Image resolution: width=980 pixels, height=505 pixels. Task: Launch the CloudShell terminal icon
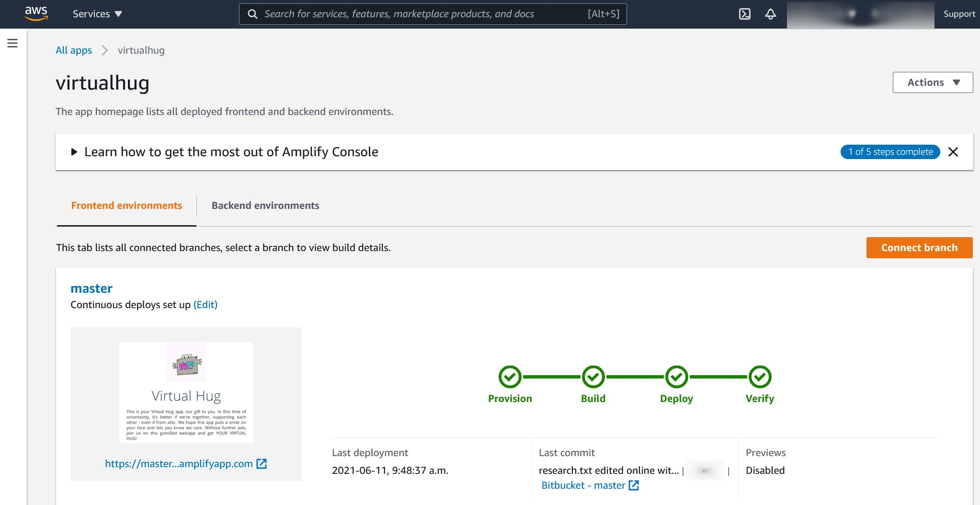[745, 14]
